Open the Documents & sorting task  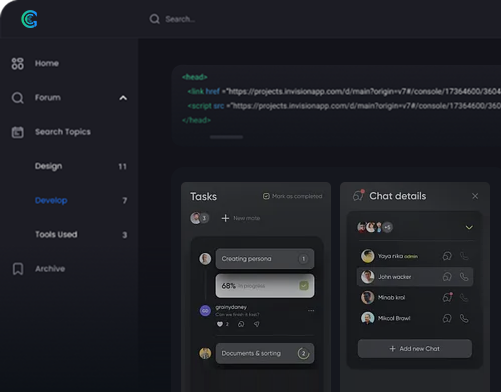pyautogui.click(x=265, y=353)
